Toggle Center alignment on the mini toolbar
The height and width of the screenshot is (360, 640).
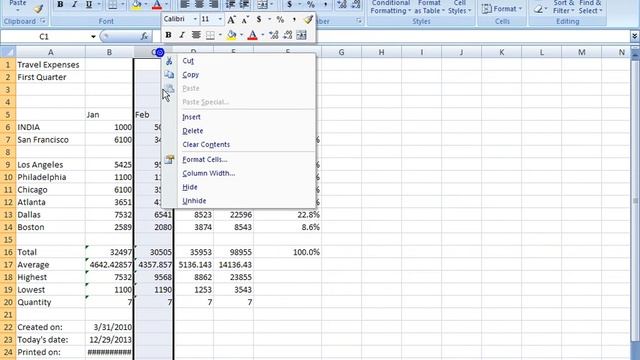pos(196,35)
